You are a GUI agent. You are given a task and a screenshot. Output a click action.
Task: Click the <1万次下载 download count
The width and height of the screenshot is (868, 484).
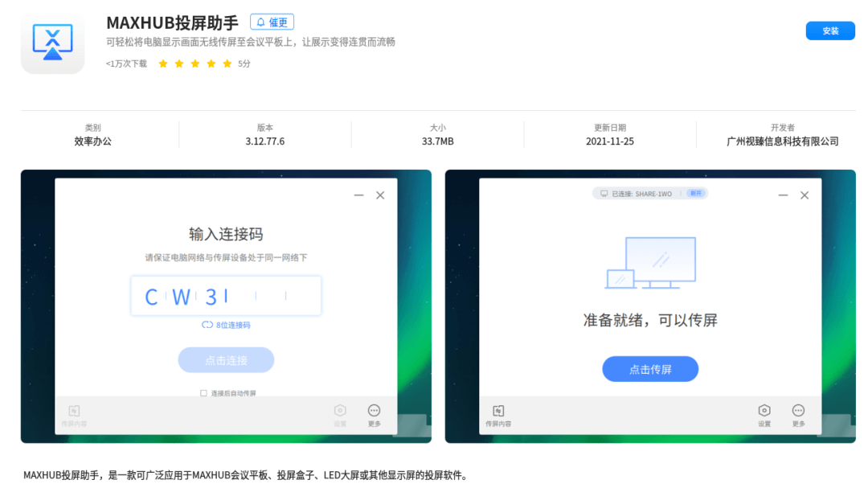point(126,64)
